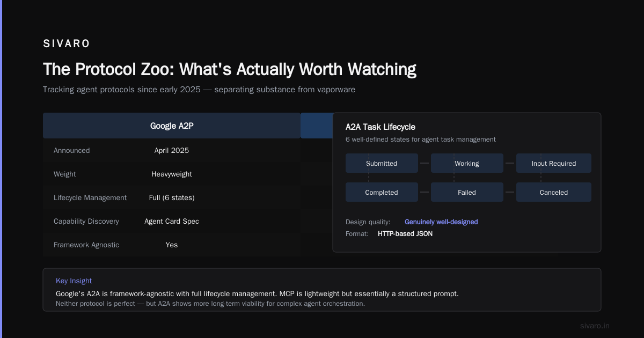Click the 'Design quality:' label
This screenshot has height=338, width=644.
pyautogui.click(x=368, y=222)
